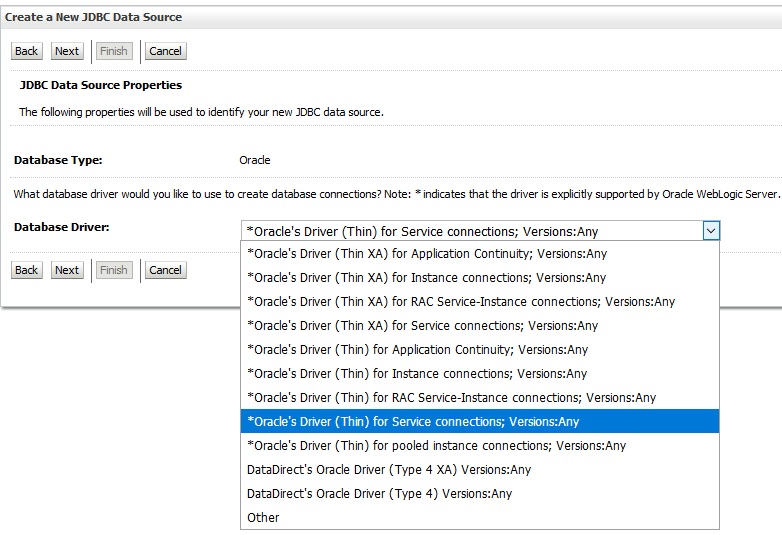Select Thin for RAC Service-Instance connections
The width and height of the screenshot is (782, 535).
point(451,398)
